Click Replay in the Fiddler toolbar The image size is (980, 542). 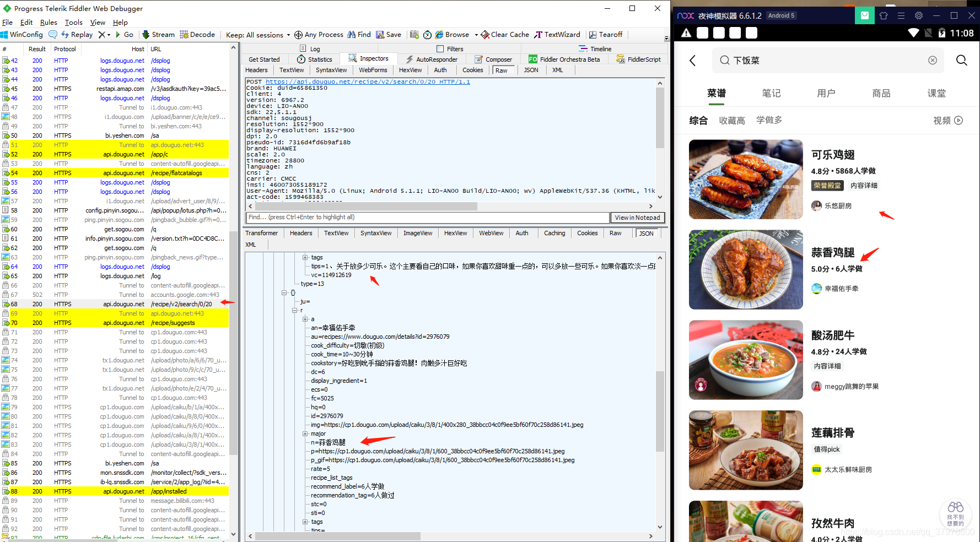77,35
